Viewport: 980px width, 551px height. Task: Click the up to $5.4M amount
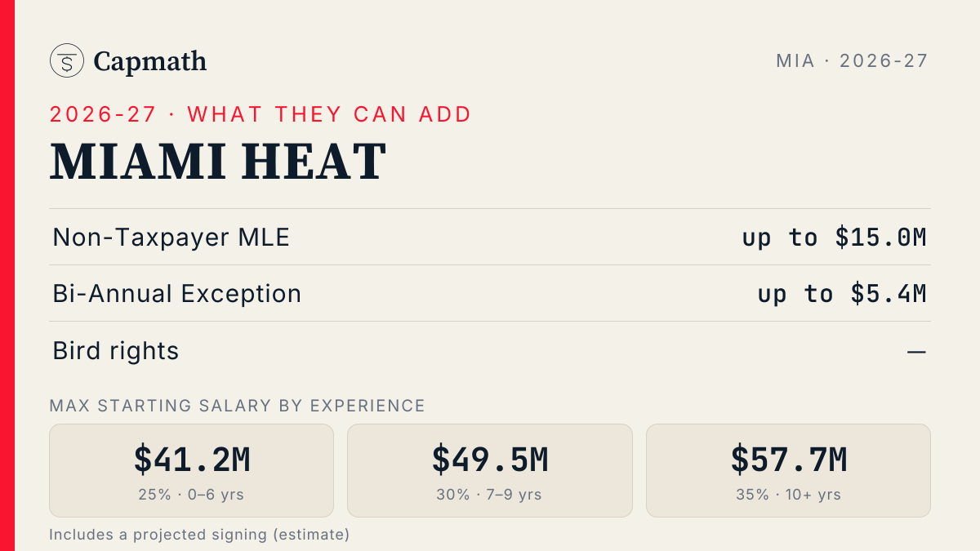[x=842, y=294]
